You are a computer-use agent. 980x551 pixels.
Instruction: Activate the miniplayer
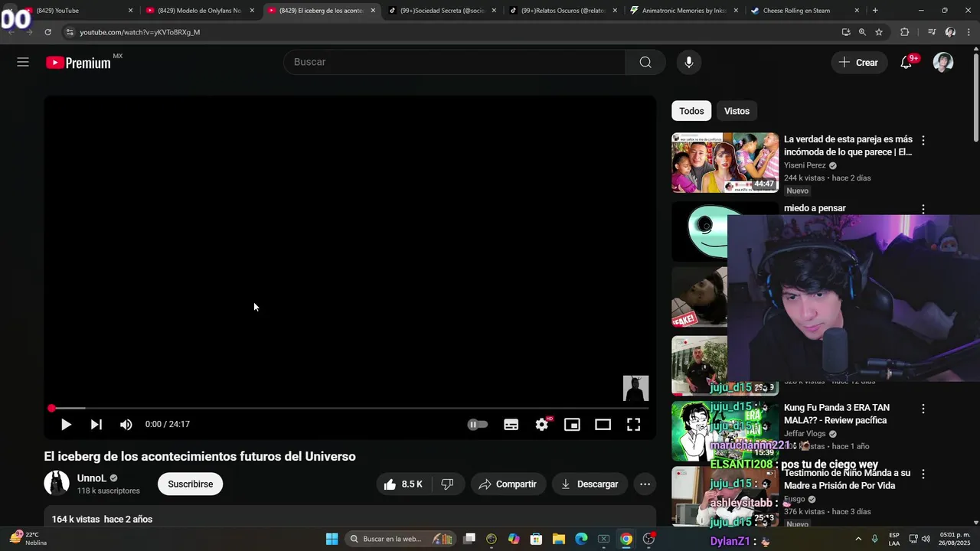(572, 424)
